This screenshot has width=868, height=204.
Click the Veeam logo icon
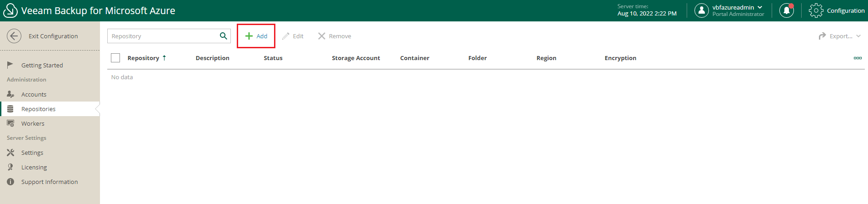[10, 10]
